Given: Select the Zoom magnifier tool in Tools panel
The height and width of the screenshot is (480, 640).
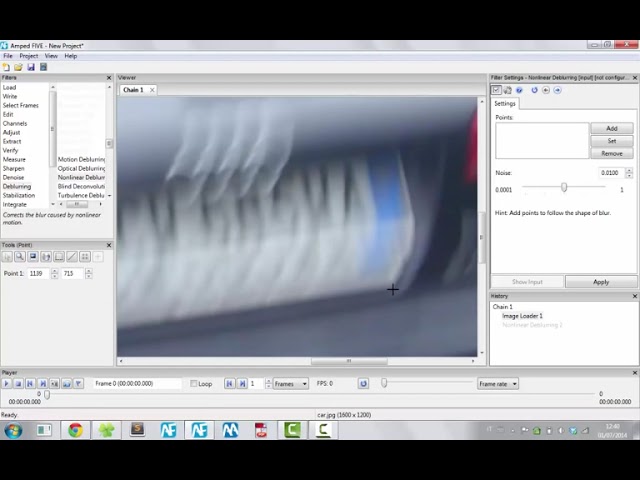Looking at the screenshot, I should click(20, 257).
